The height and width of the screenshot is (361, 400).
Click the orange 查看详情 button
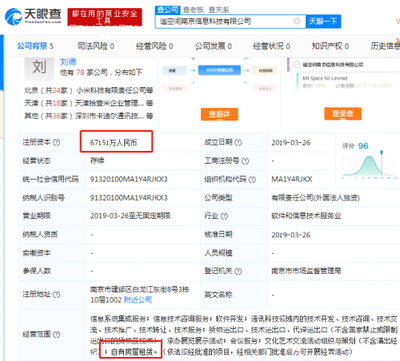219,114
